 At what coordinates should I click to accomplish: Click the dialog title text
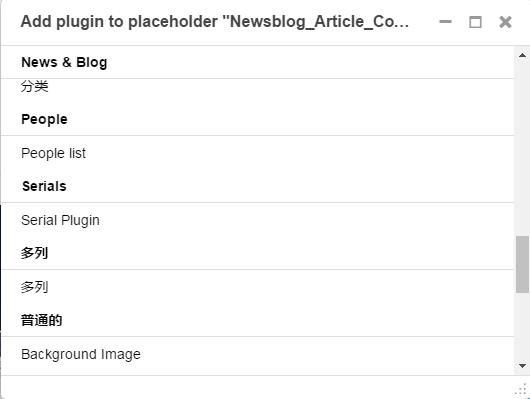point(215,22)
